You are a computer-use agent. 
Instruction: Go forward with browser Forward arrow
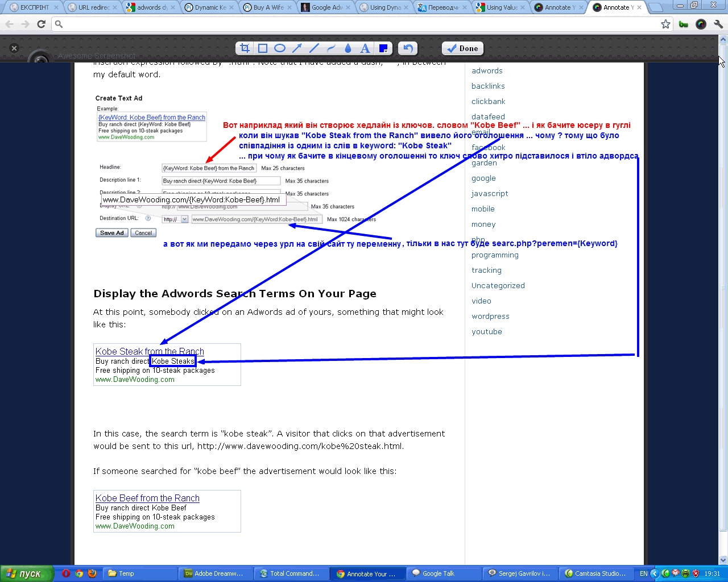pos(25,24)
